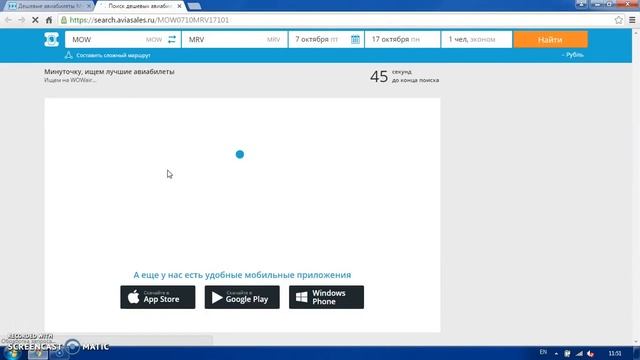Click the address bar URL
Screen dimensions: 640x360
point(149,20)
